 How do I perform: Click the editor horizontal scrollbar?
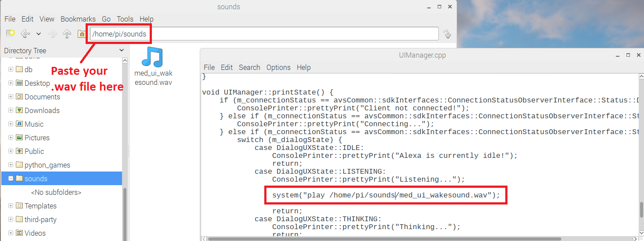point(385,239)
